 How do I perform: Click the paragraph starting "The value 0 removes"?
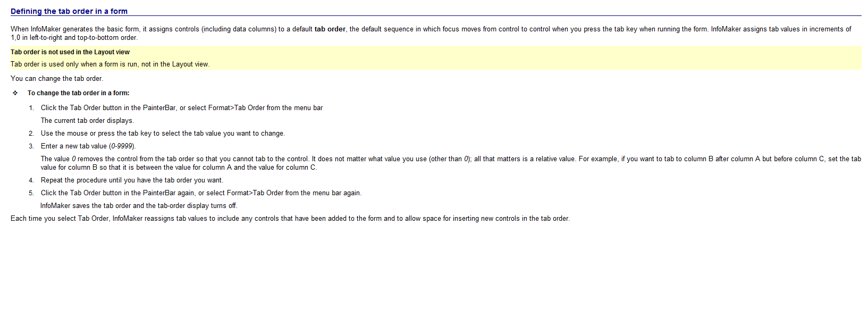point(319,159)
